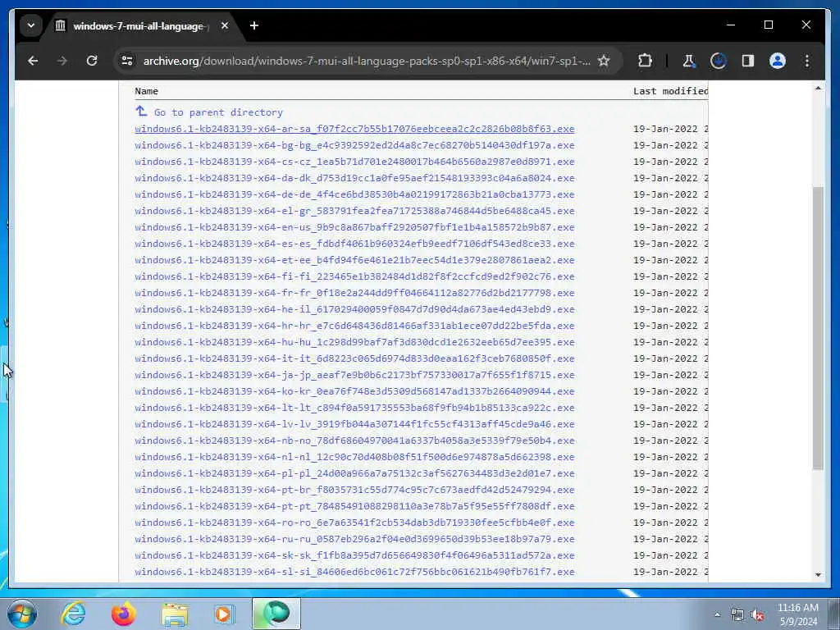The image size is (840, 630).
Task: Close the windows-7-mui-all-language tab
Action: [225, 25]
